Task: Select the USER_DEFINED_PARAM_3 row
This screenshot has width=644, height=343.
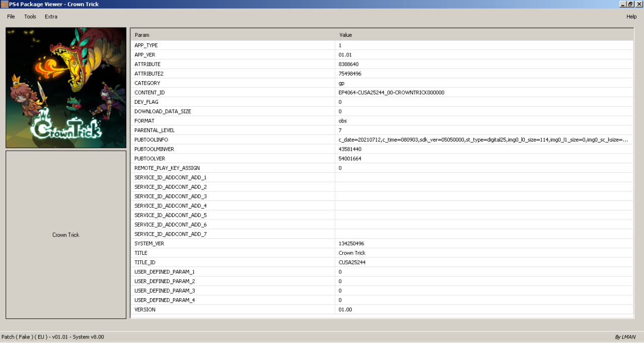Action: 382,291
